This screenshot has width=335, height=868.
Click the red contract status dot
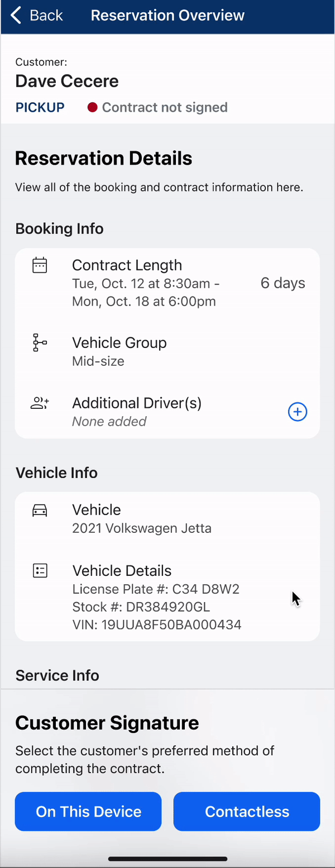pos(93,107)
